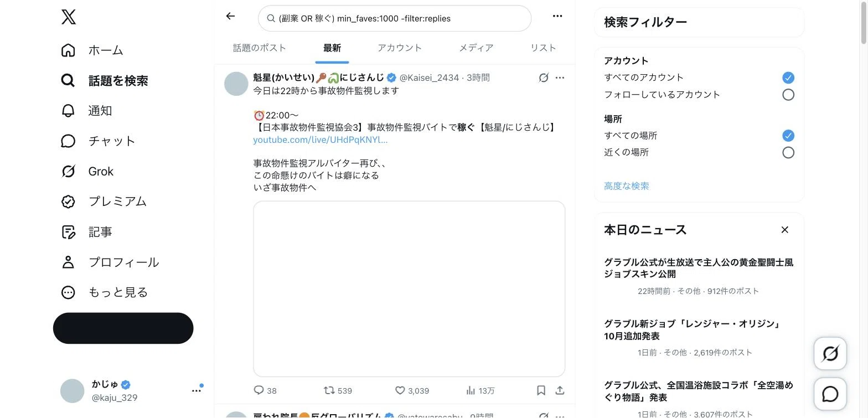Click the search query input field
Viewport: 868px width, 418px height.
[395, 18]
